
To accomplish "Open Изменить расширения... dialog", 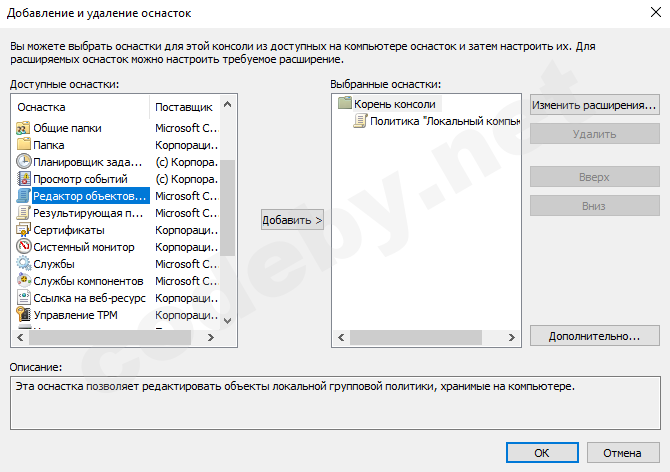I will tap(594, 105).
